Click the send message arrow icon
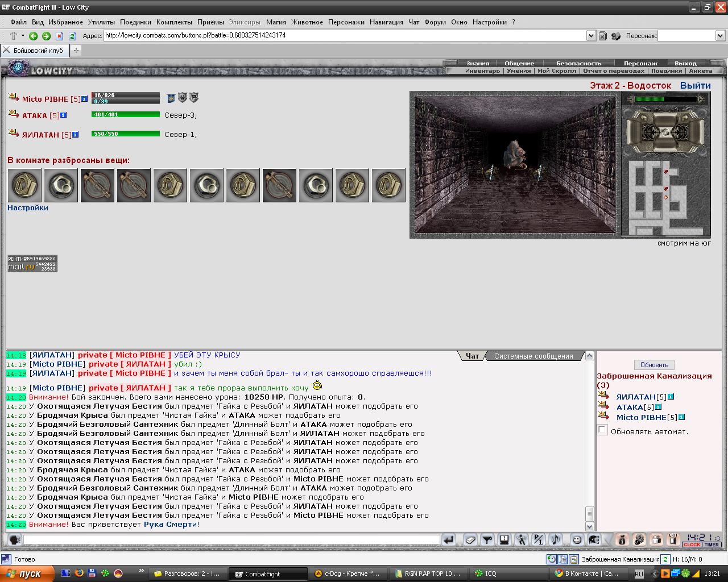This screenshot has width=728, height=582. 449,540
